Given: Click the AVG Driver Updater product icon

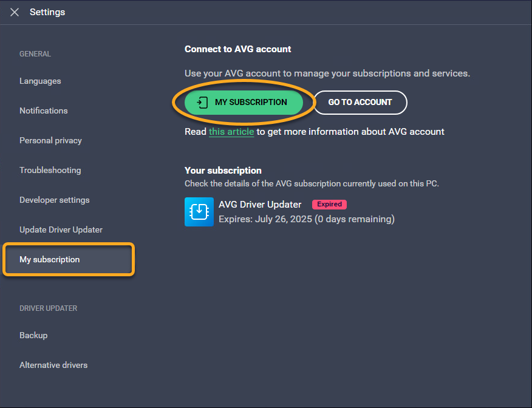Looking at the screenshot, I should (199, 212).
